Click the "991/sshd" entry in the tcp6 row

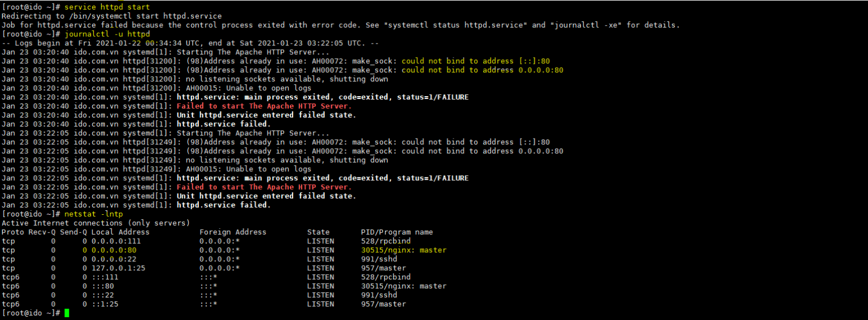(379, 295)
